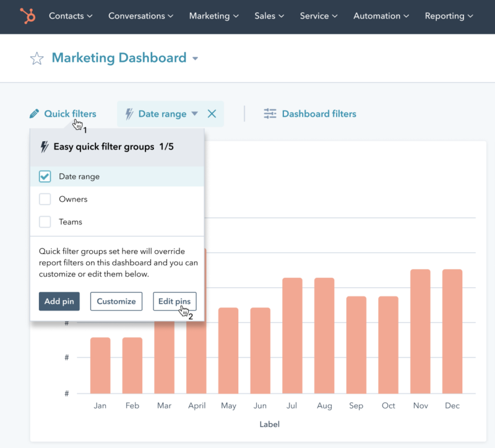This screenshot has width=495, height=448.
Task: Click the Dec bar in chart
Action: (x=452, y=332)
